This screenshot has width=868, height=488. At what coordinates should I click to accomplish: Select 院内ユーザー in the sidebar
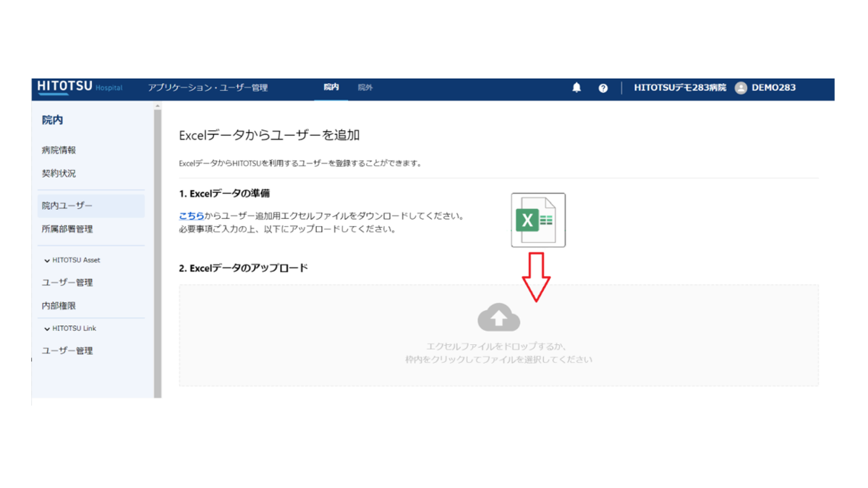click(67, 206)
